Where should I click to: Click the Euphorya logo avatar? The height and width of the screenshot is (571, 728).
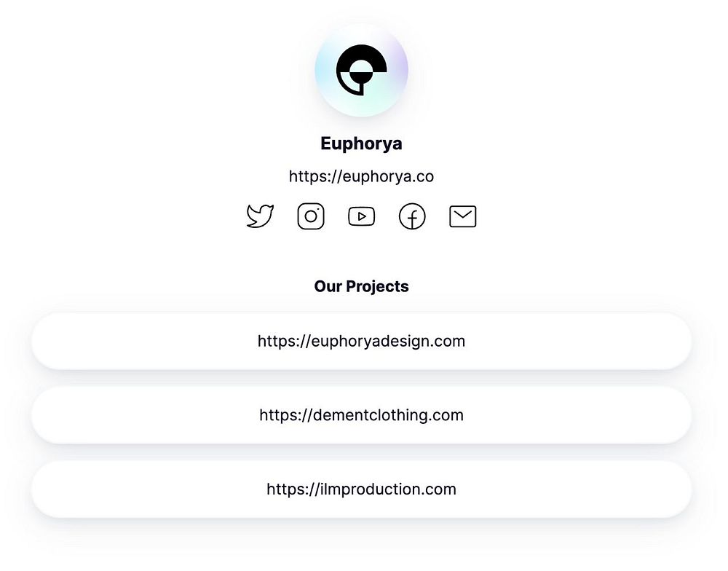pyautogui.click(x=361, y=70)
